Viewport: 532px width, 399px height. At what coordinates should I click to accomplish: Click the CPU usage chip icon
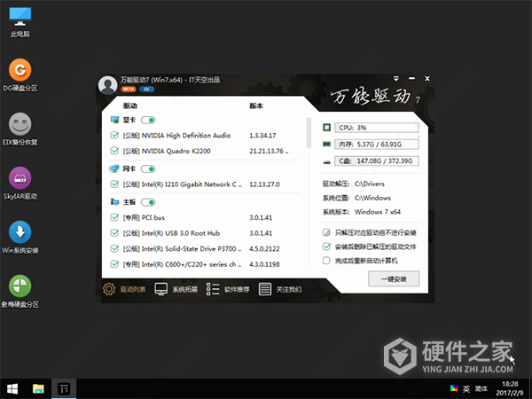pyautogui.click(x=326, y=128)
